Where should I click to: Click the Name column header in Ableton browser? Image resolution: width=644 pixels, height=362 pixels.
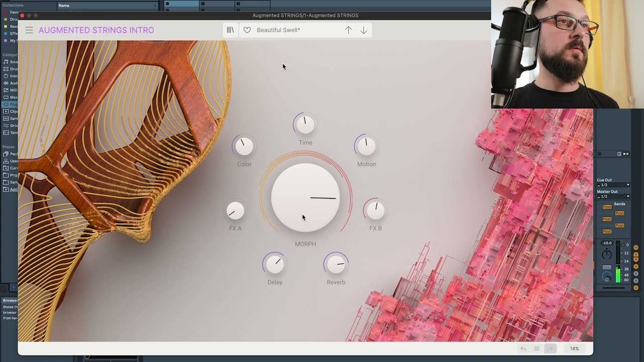pos(108,6)
